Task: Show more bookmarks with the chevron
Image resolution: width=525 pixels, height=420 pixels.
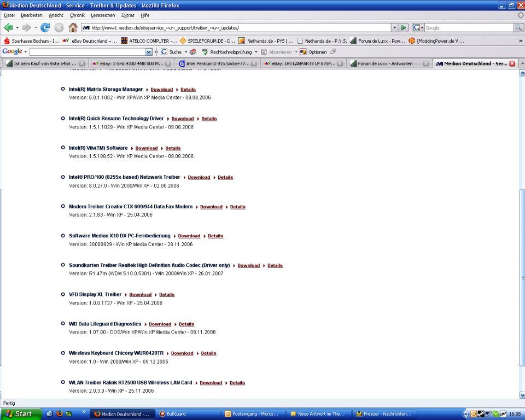Action: [520, 41]
